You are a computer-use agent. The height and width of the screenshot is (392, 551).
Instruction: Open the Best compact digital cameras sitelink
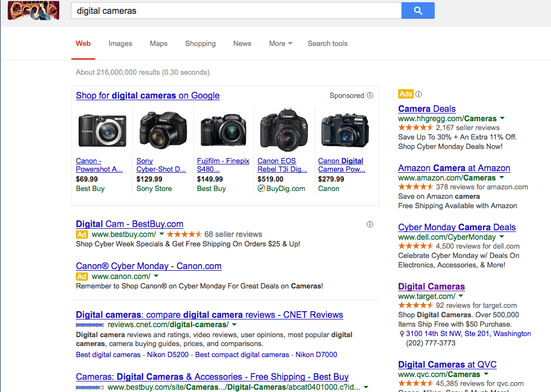[242, 355]
